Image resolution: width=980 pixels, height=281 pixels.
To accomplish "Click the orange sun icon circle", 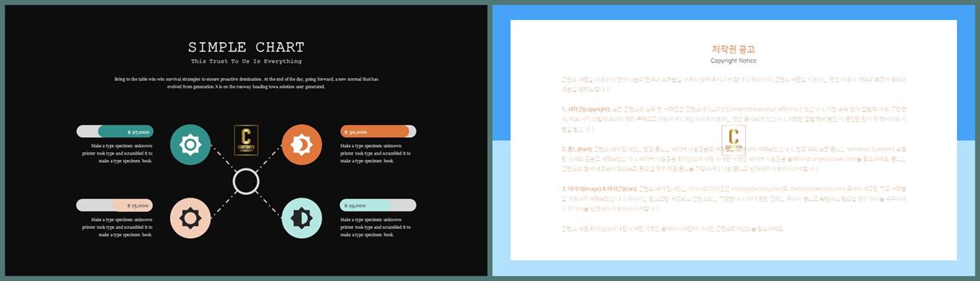I will click(302, 145).
